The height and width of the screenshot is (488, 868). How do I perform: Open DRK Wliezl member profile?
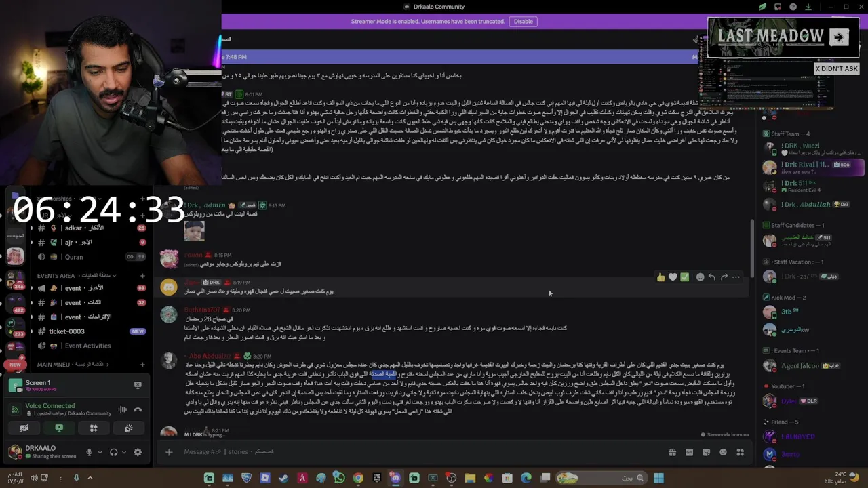[813, 148]
